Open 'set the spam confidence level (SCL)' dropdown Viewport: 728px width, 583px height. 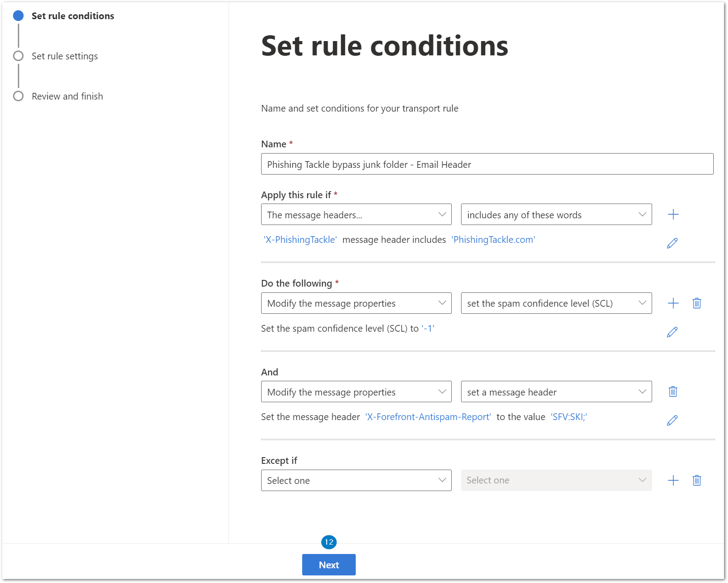coord(556,303)
